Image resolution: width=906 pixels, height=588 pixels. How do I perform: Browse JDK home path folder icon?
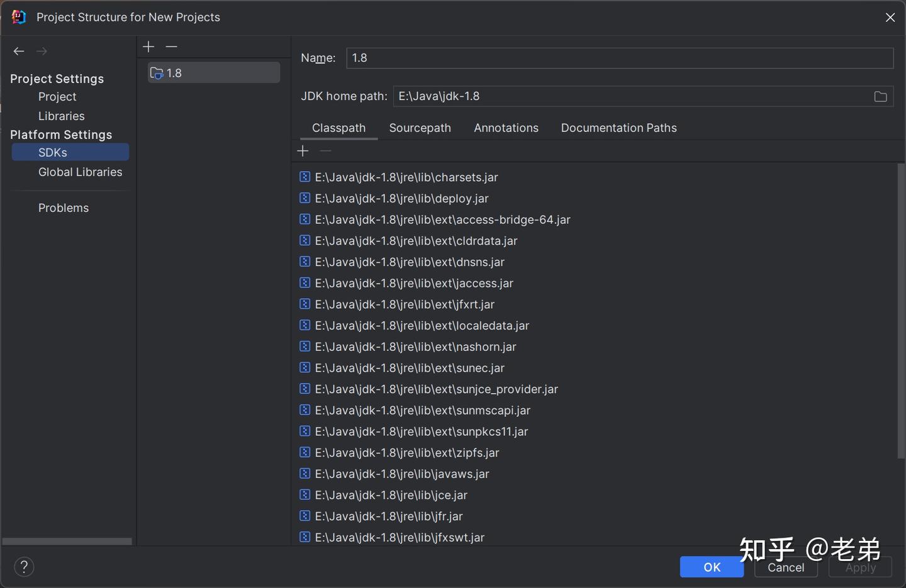[880, 96]
